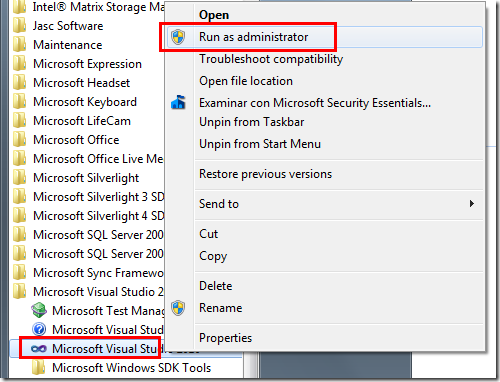The width and height of the screenshot is (500, 382).
Task: Expand the Intel Matrix Storage folder
Action: (89, 7)
